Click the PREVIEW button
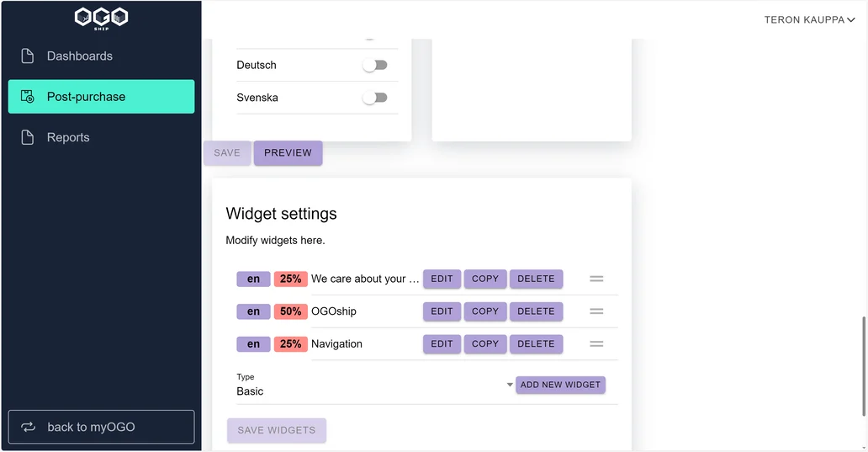Screen dimensions: 868x452 pos(288,153)
